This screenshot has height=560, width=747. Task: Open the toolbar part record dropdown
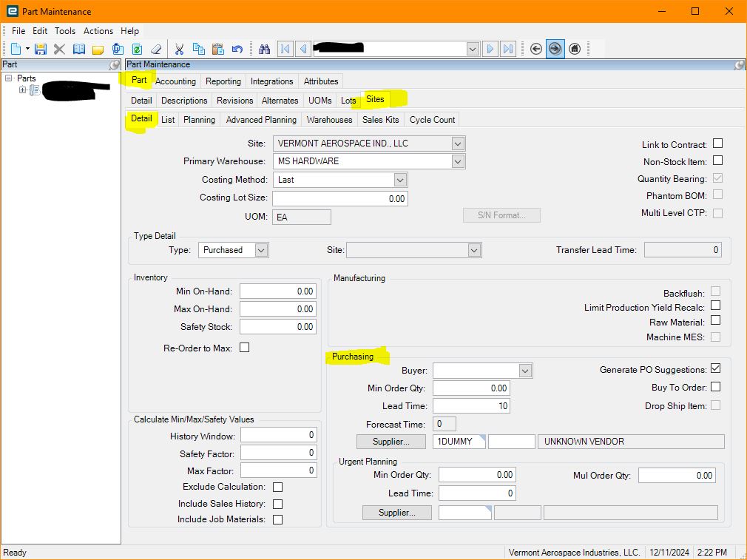coord(472,49)
